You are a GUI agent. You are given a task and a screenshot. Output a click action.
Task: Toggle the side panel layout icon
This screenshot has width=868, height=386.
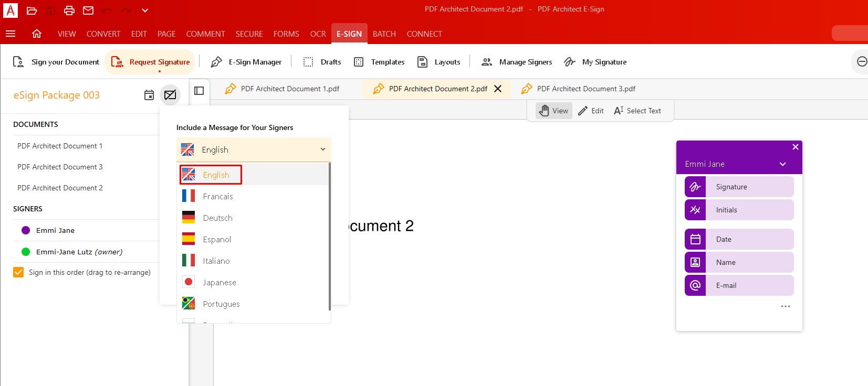(199, 91)
